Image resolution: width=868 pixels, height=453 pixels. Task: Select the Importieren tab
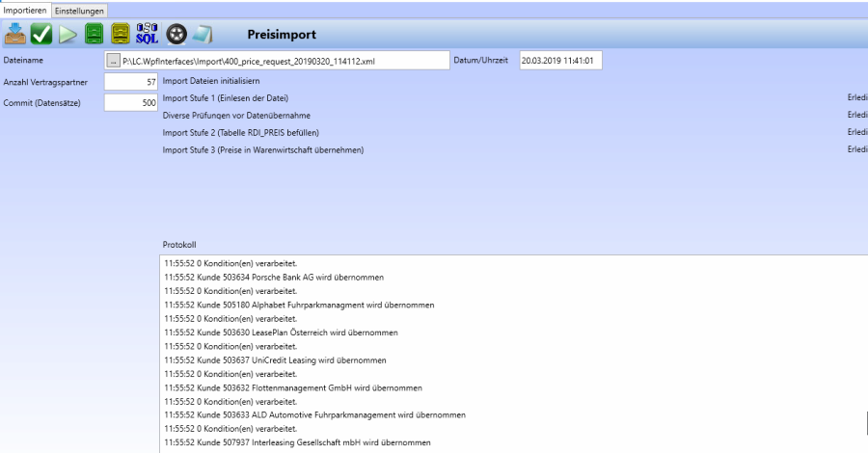point(25,10)
